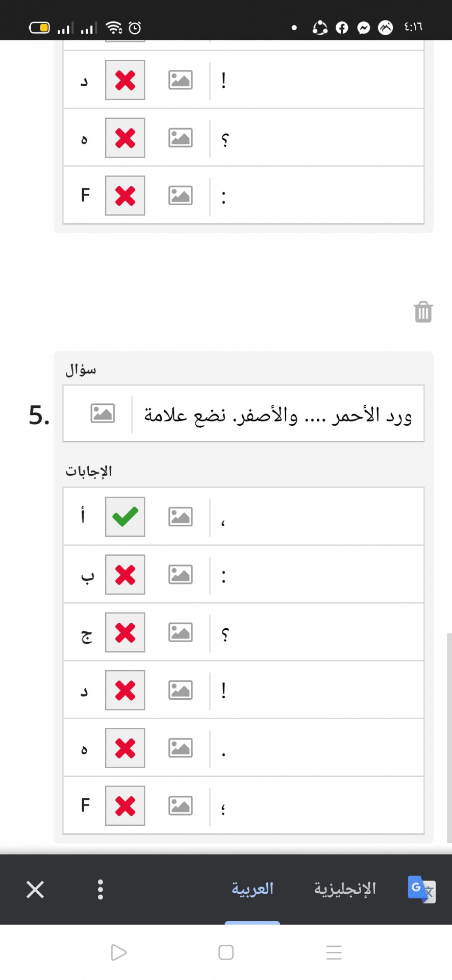The image size is (452, 980).
Task: Toggle red X on question 5 answer F
Action: pyautogui.click(x=125, y=805)
